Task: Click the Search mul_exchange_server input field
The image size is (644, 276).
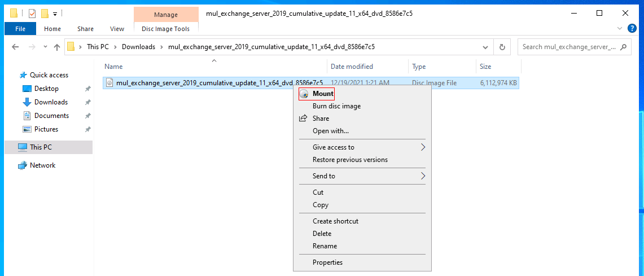Action: (x=569, y=47)
